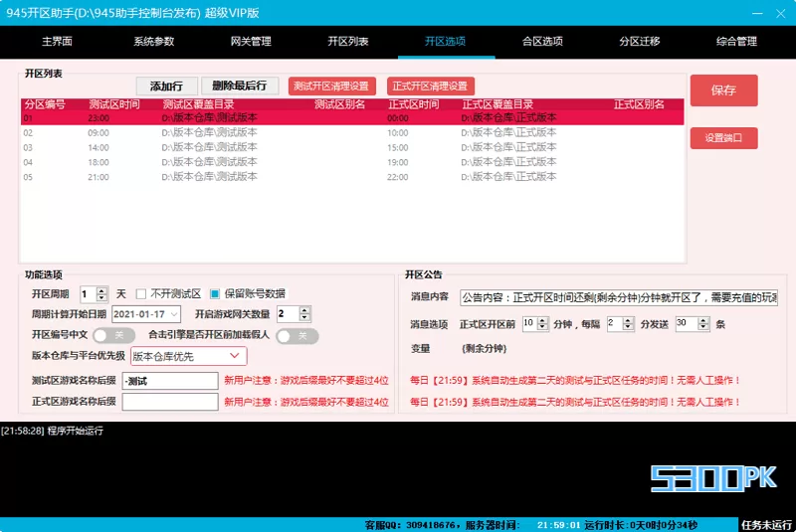
Task: Click the 测试区时间 column header
Action: click(x=114, y=104)
